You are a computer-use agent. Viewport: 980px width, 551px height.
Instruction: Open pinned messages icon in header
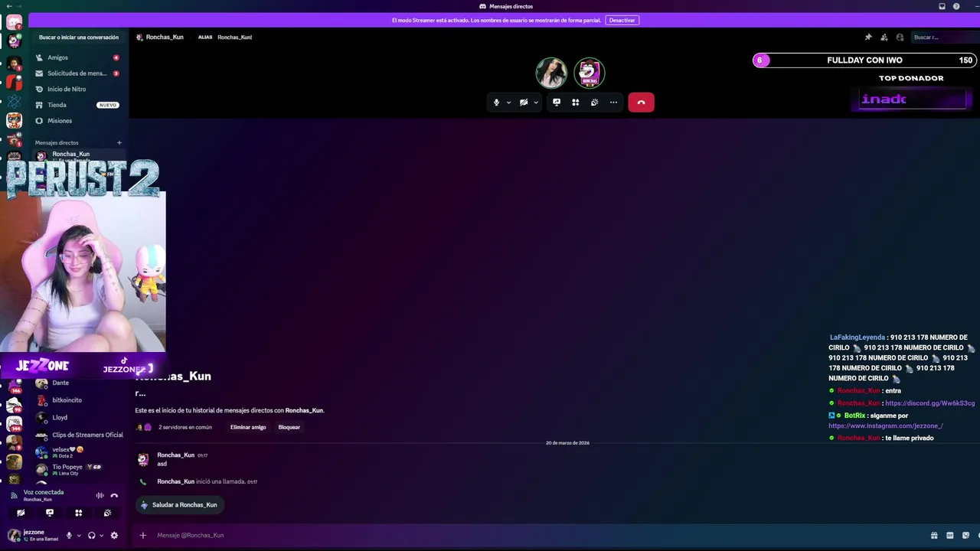click(868, 37)
